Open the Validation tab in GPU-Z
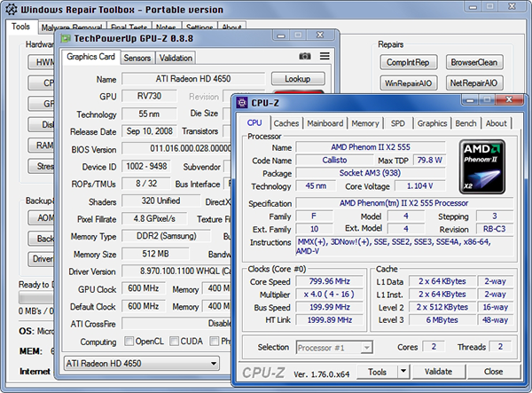The image size is (532, 393). 176,58
